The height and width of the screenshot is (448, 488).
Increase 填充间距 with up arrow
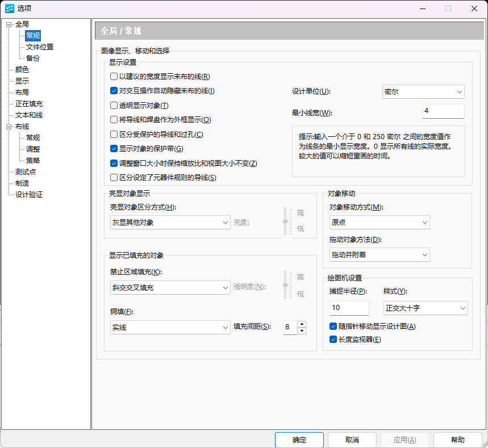pos(302,324)
